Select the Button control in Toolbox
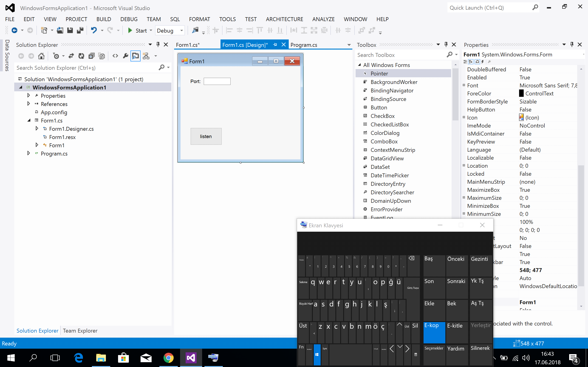This screenshot has height=367, width=588. pyautogui.click(x=379, y=108)
